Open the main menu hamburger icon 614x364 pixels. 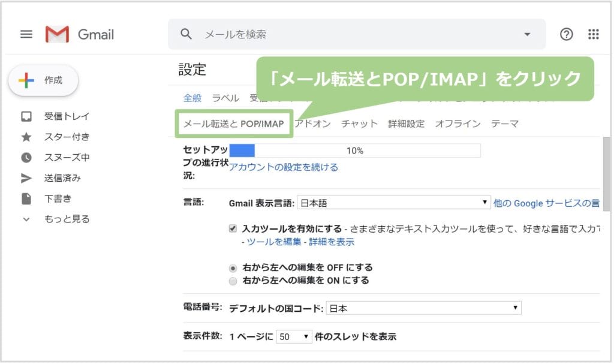click(26, 34)
